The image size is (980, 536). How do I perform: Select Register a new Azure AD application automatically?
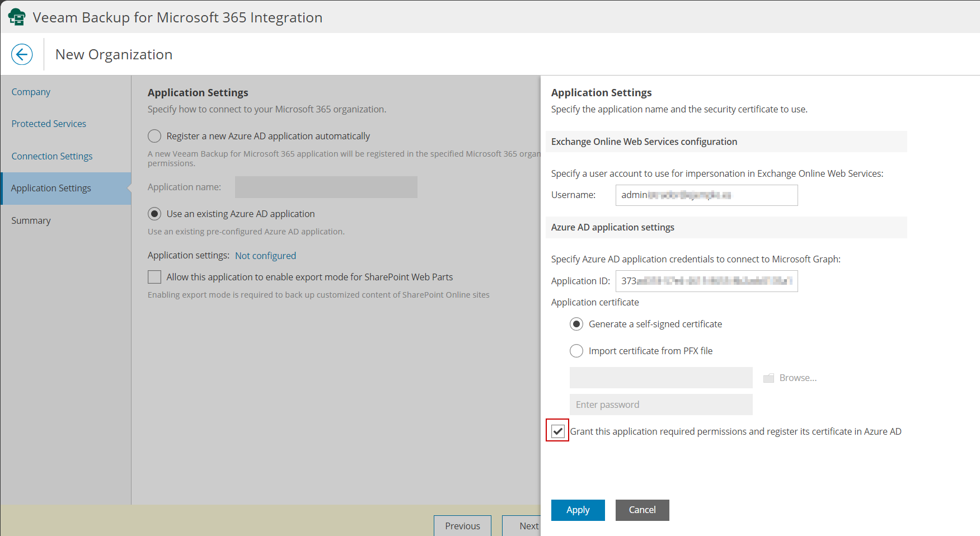click(154, 136)
